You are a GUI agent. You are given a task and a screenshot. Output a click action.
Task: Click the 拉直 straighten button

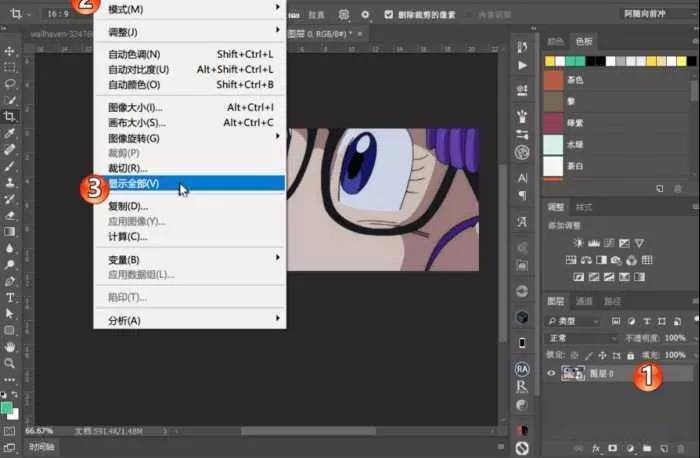(x=316, y=15)
